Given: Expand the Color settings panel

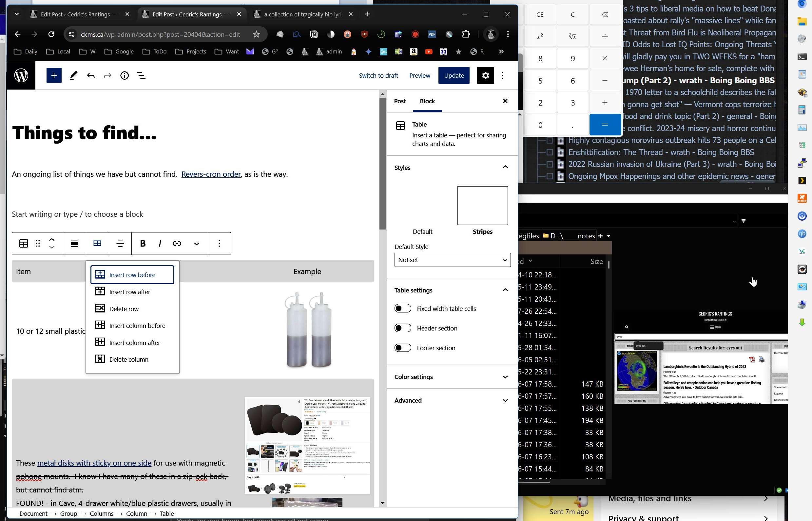Looking at the screenshot, I should point(452,377).
